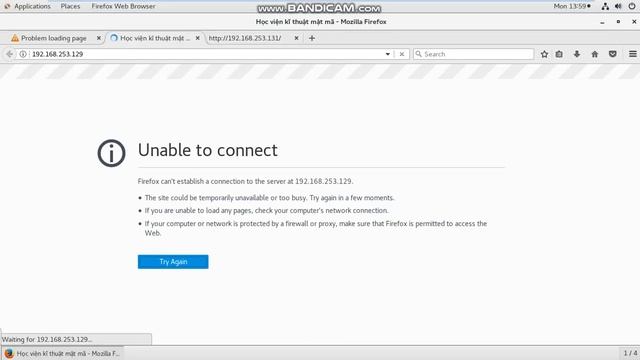The width and height of the screenshot is (640, 360).
Task: Open the volume icon in top bar
Action: click(618, 6)
